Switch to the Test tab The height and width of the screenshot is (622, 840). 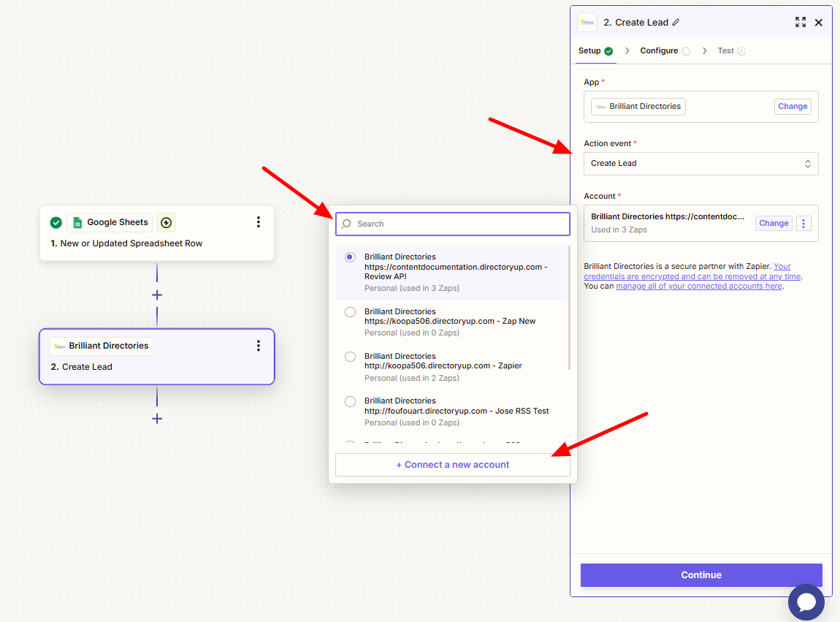pos(731,51)
